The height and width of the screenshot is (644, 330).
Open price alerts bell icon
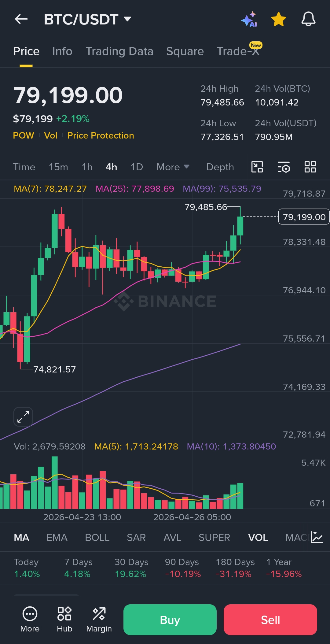click(308, 19)
